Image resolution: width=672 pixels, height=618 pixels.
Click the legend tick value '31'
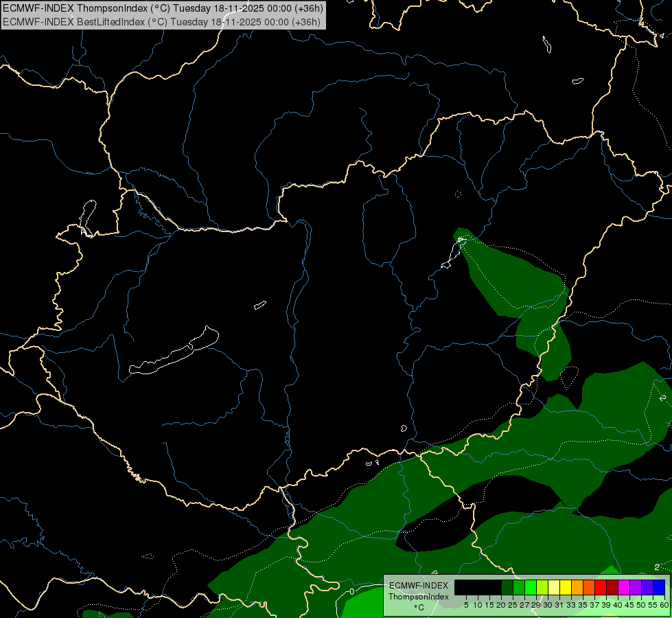click(559, 605)
